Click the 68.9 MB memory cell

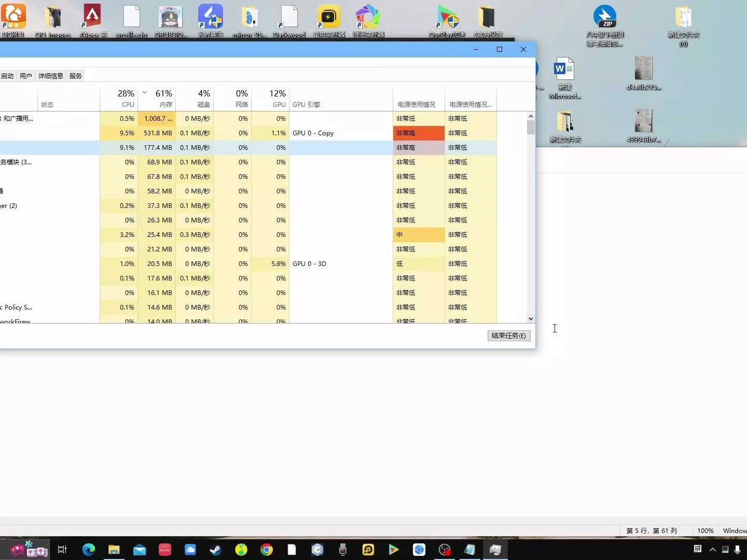click(x=157, y=162)
